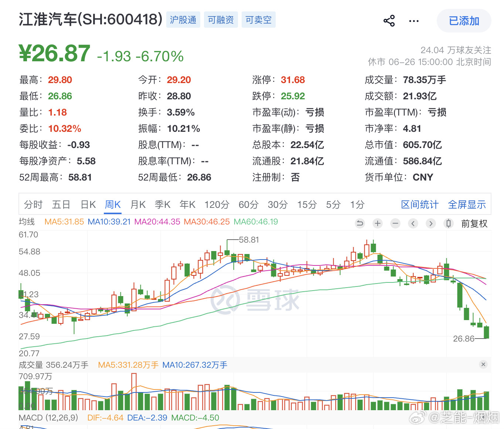Select the 周K chart tab

113,205
